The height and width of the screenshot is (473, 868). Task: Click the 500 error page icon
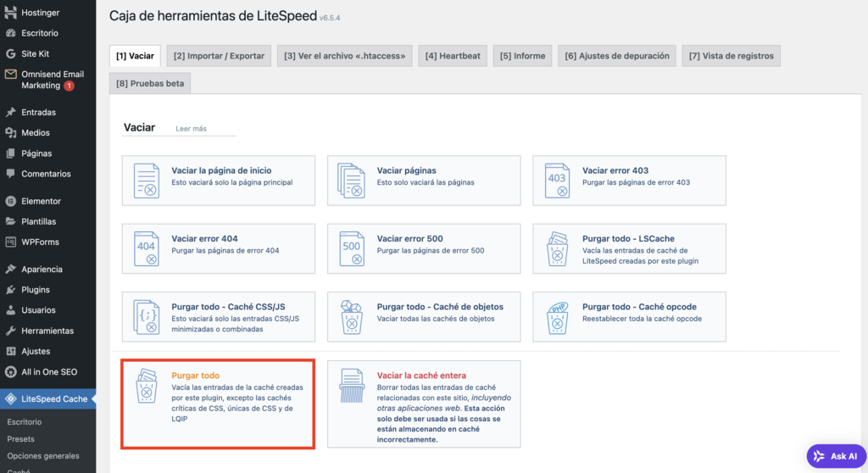352,248
